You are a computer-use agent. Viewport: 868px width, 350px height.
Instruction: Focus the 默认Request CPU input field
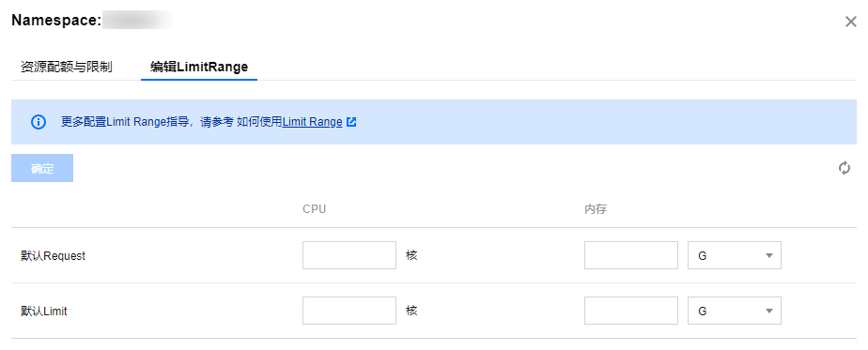point(349,255)
